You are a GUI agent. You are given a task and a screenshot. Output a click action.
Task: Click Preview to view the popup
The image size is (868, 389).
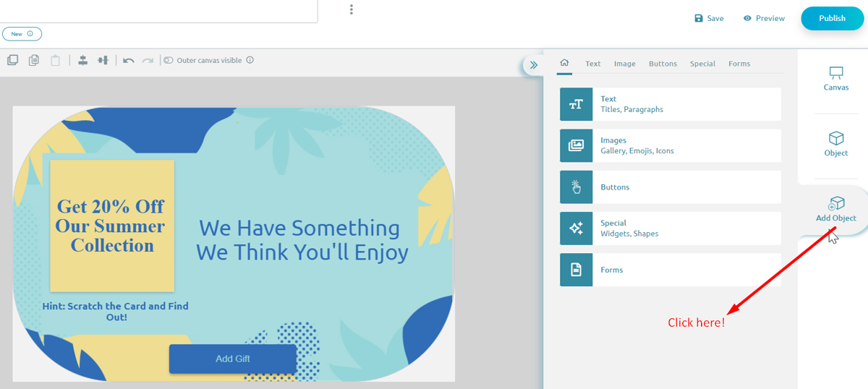coord(764,18)
